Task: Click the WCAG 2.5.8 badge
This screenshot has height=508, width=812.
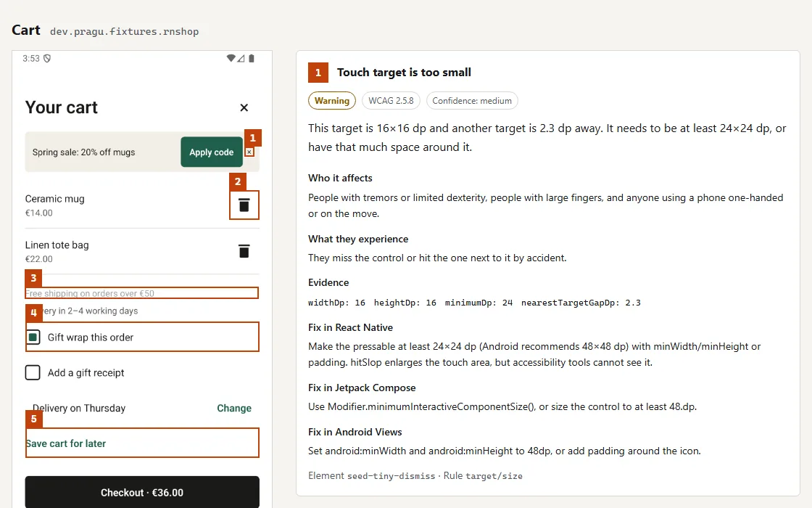Action: (391, 101)
